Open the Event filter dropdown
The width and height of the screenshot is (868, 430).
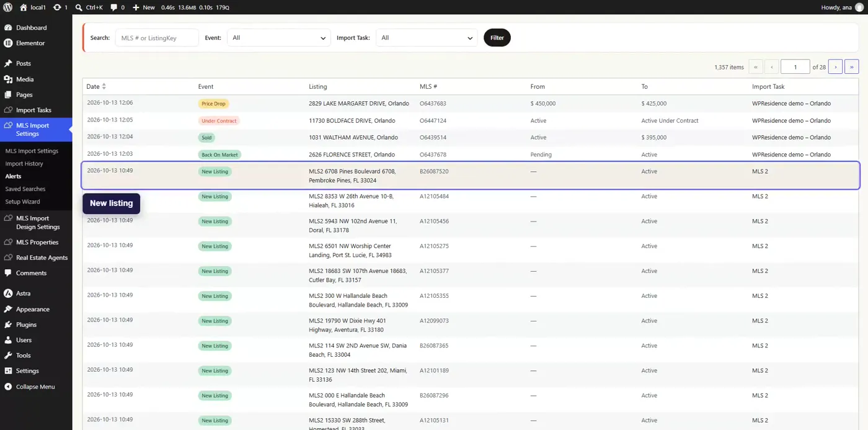(279, 38)
